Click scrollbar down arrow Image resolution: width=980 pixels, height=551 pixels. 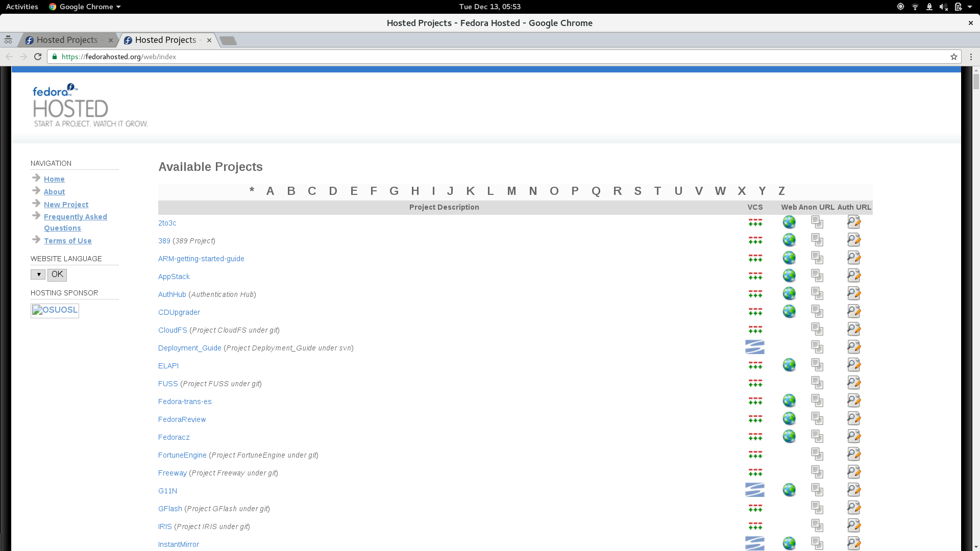pyautogui.click(x=976, y=547)
